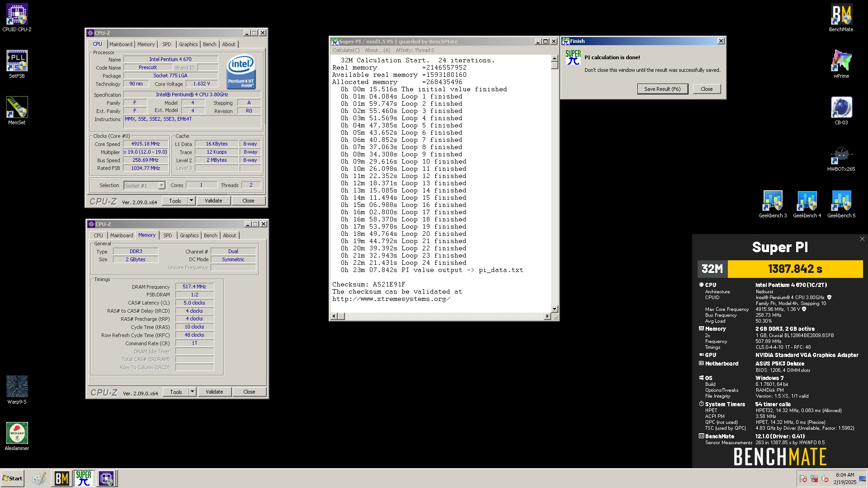This screenshot has height=488, width=868.
Task: Open the SetFSB desktop shortcut
Action: click(x=17, y=64)
